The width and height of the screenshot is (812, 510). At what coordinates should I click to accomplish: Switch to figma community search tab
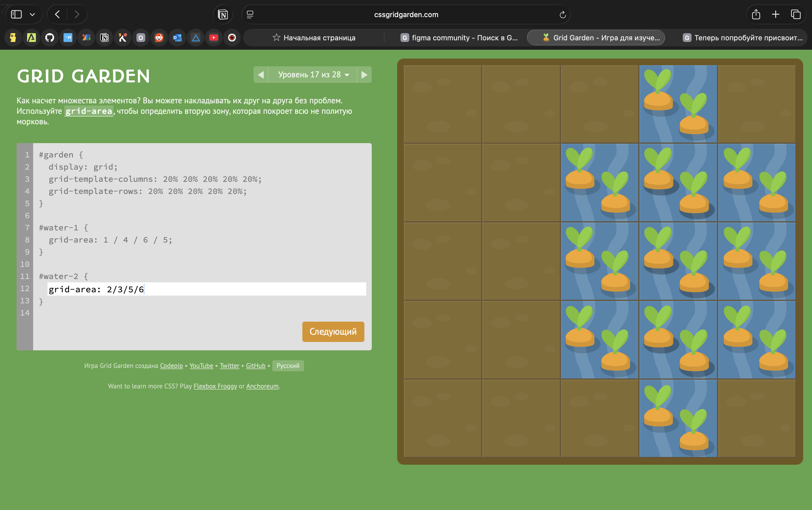(458, 38)
